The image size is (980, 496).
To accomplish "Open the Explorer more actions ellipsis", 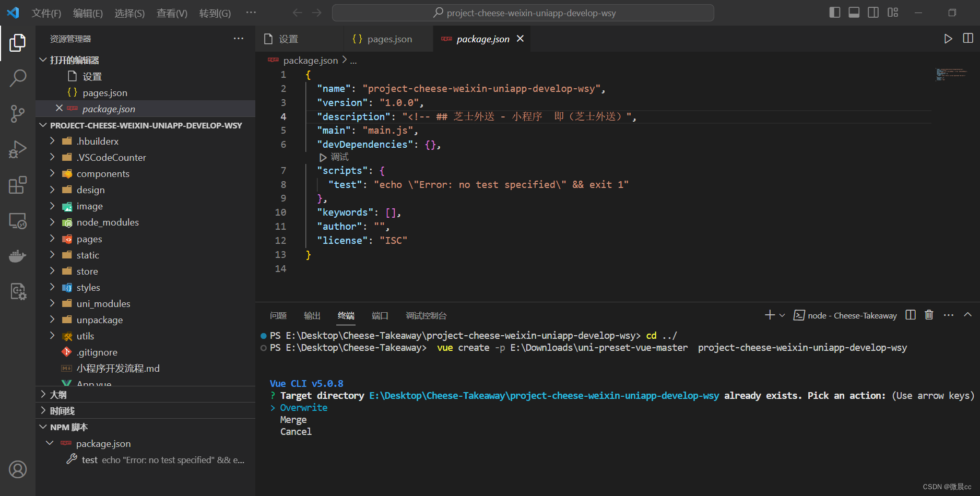I will [239, 39].
